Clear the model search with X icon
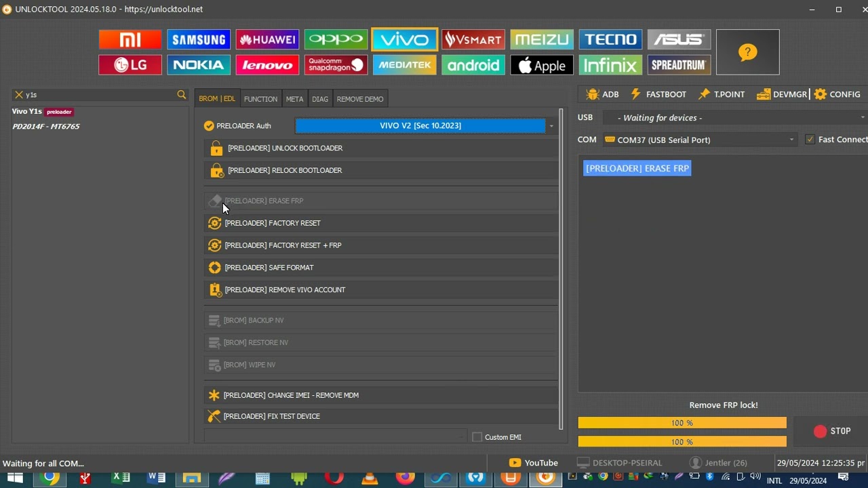868x488 pixels. click(x=19, y=95)
